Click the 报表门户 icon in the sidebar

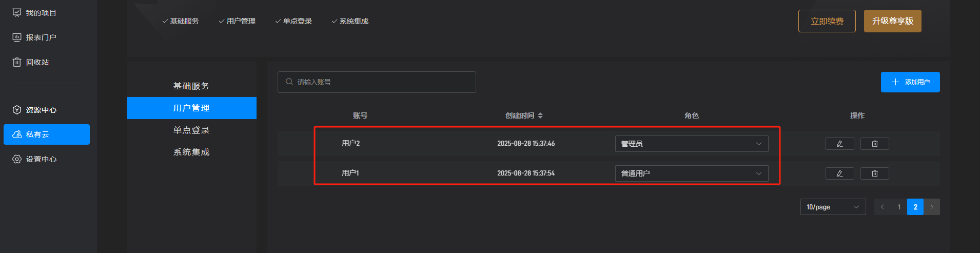click(x=17, y=37)
